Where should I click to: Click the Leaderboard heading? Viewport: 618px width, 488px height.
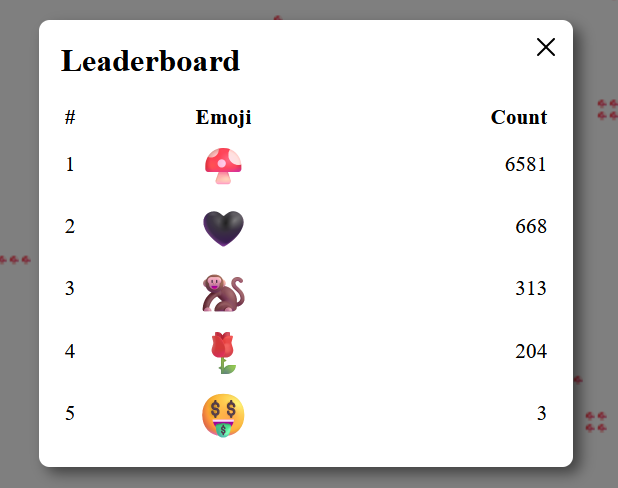tap(150, 61)
